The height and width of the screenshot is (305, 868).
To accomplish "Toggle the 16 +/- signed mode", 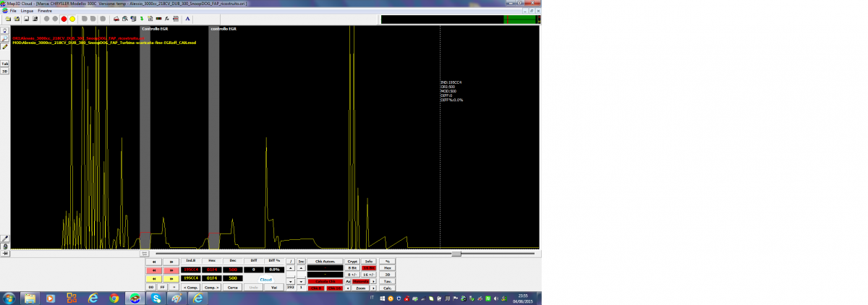I will (x=369, y=275).
